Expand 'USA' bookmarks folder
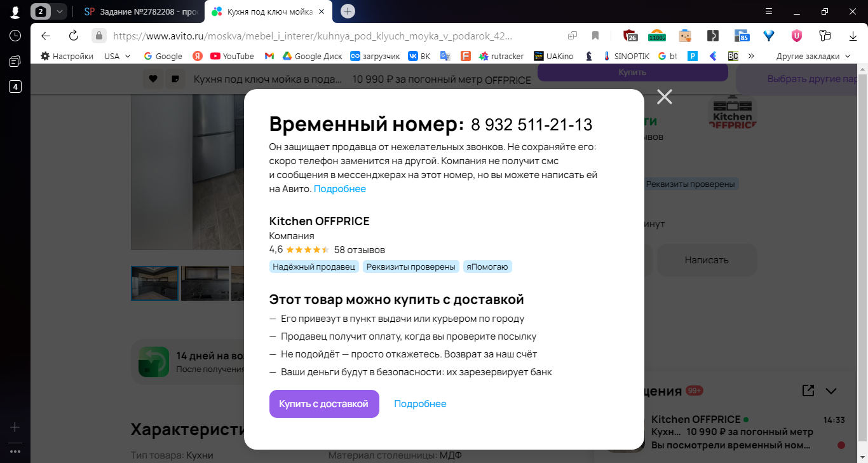This screenshot has height=463, width=868. [x=118, y=56]
